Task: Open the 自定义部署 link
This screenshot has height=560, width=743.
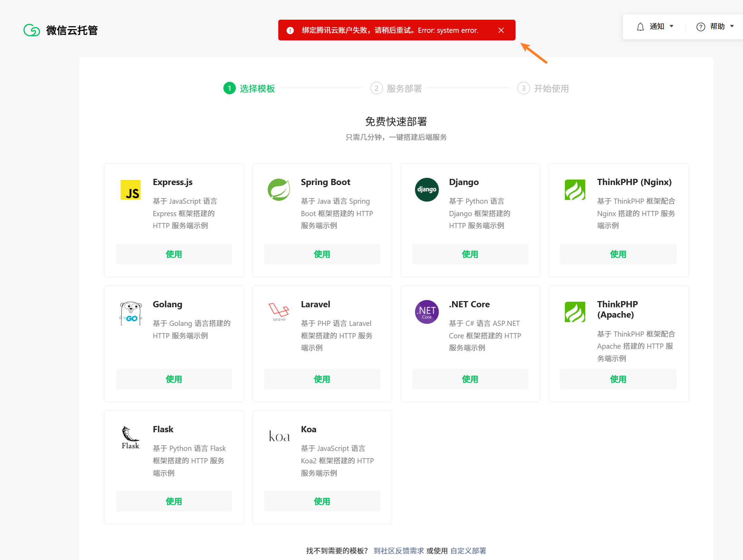Action: (468, 551)
